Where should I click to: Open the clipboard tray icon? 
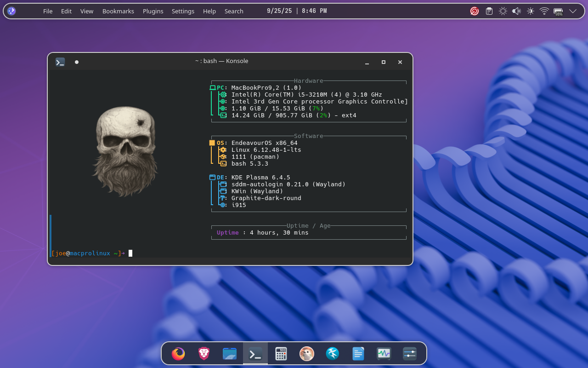point(489,11)
